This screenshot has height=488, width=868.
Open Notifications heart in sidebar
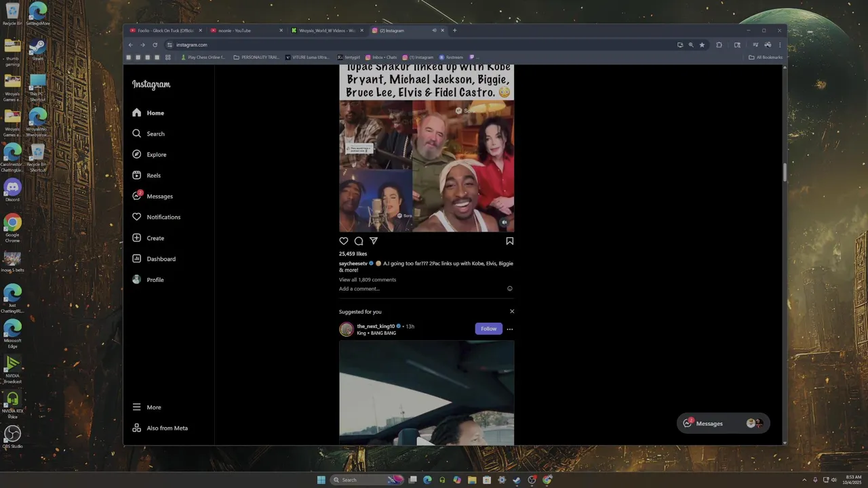click(x=156, y=217)
